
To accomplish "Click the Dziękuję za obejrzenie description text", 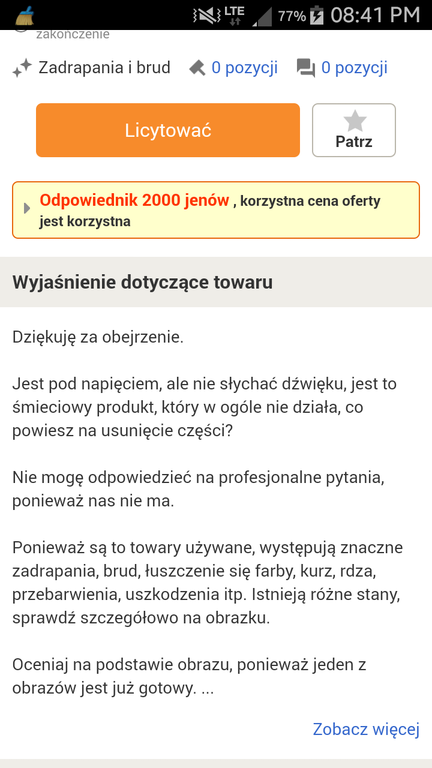I will (x=98, y=337).
